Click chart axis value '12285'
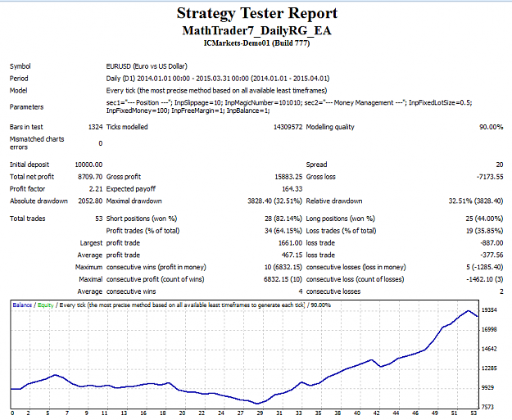 [489, 368]
